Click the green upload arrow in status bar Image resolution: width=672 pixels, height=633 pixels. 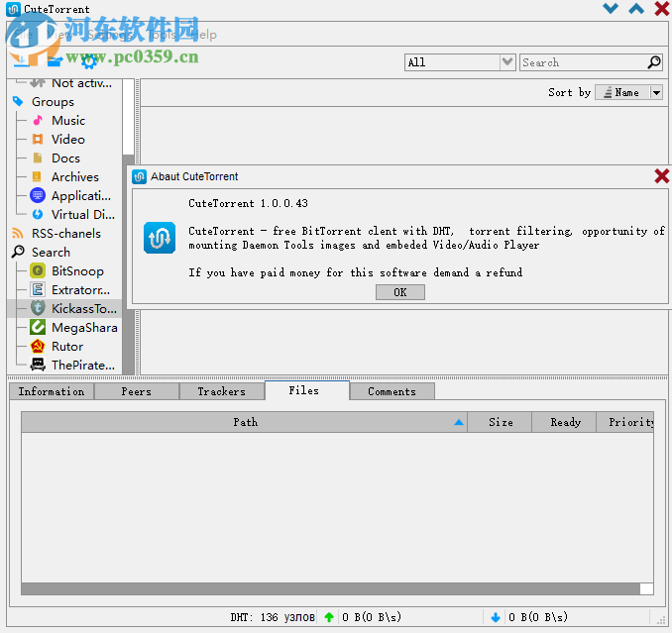329,617
